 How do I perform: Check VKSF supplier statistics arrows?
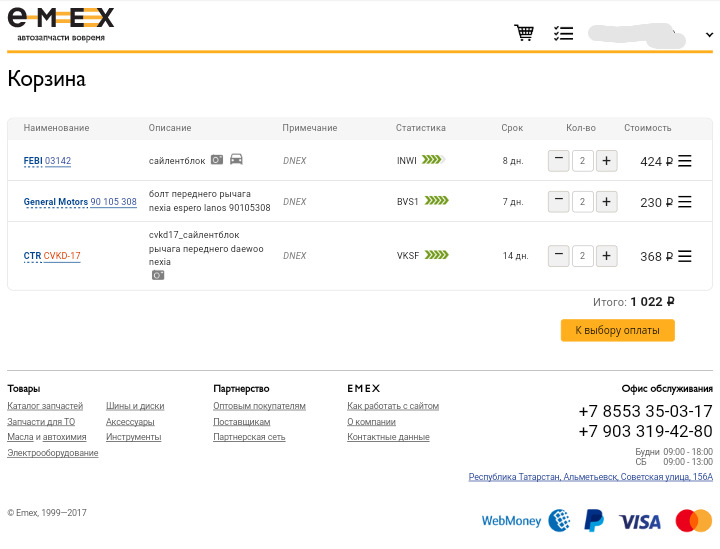coord(436,255)
